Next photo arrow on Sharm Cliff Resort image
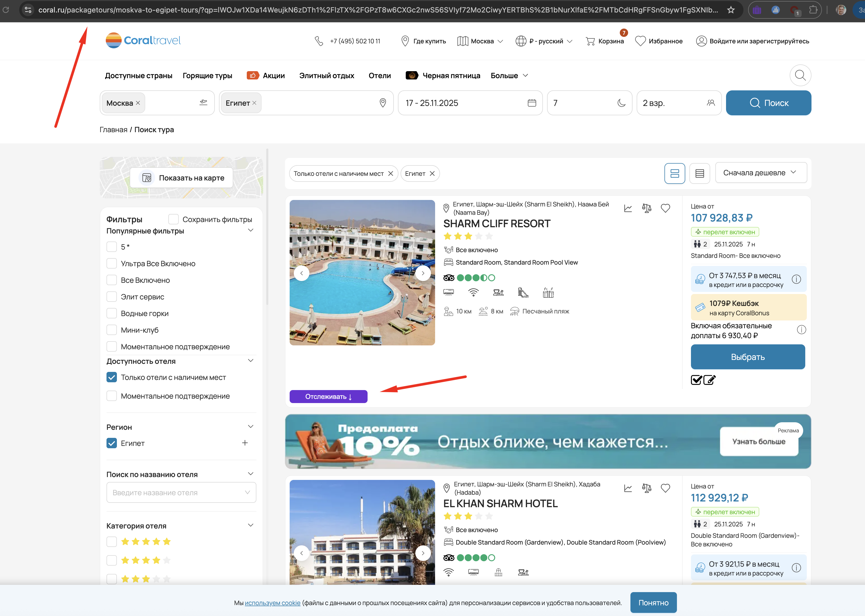Image resolution: width=865 pixels, height=616 pixels. point(423,273)
